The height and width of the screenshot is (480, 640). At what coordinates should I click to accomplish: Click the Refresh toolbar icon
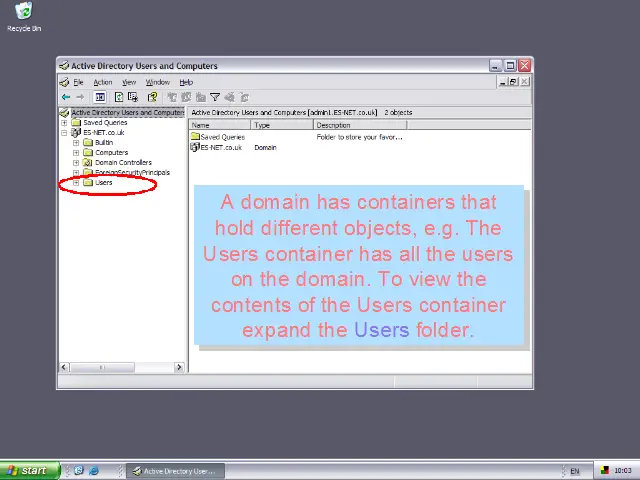119,97
